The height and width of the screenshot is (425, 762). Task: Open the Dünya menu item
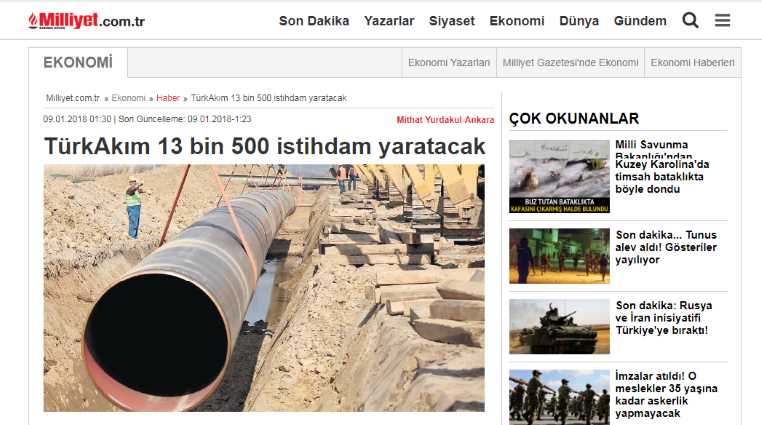click(579, 21)
